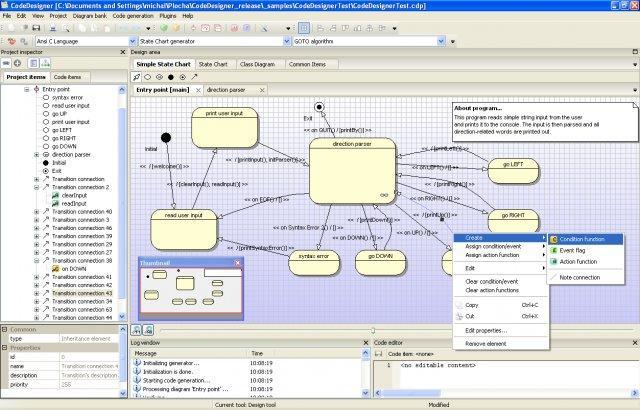Choose Condition function from Create submenu

coord(586,239)
